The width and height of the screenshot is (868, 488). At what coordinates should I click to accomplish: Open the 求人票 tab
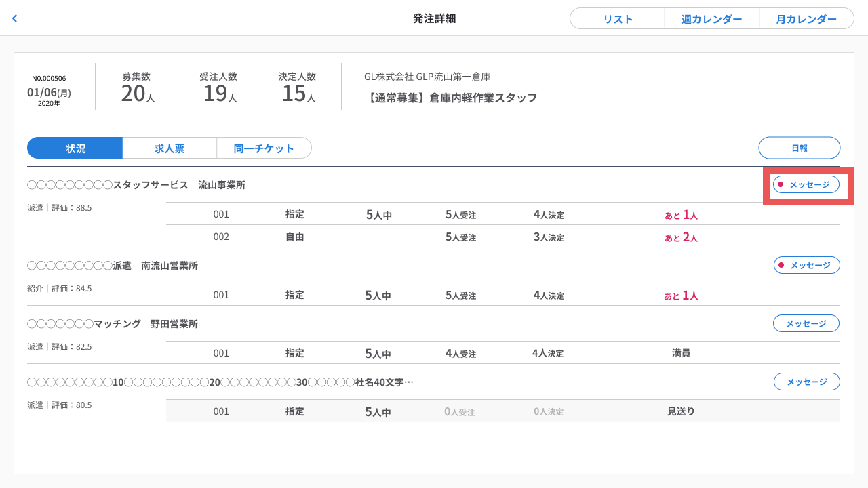coord(170,148)
